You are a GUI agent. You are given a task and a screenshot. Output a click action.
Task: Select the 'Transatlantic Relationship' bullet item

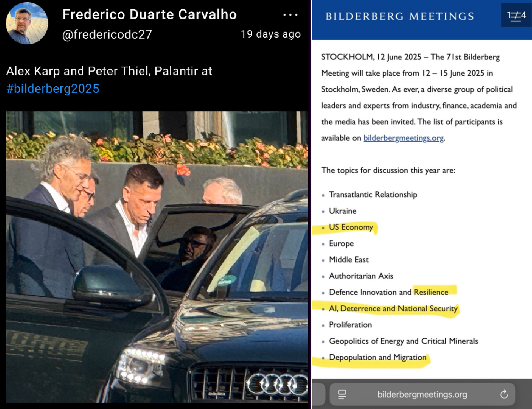[373, 194]
